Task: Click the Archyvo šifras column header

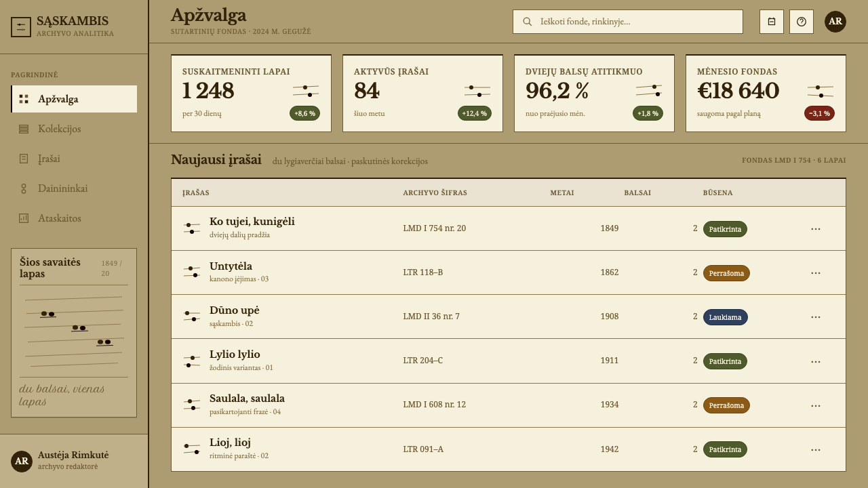Action: point(435,193)
